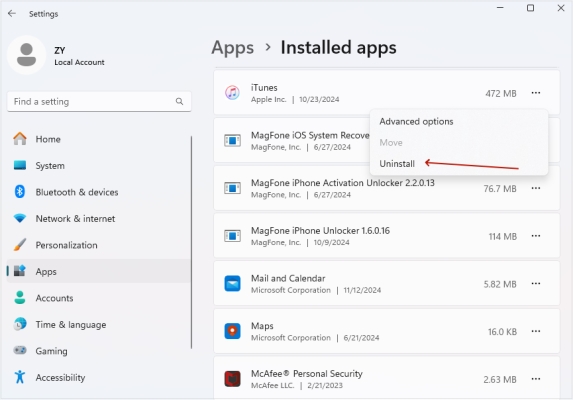Open MagFone iPhone Activation Unlocker options
The image size is (573, 400).
click(536, 188)
